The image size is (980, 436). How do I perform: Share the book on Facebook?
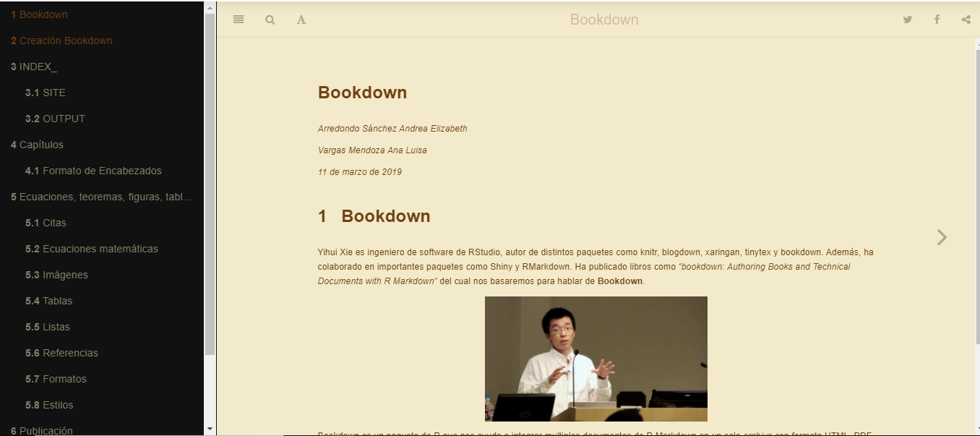[x=937, y=20]
